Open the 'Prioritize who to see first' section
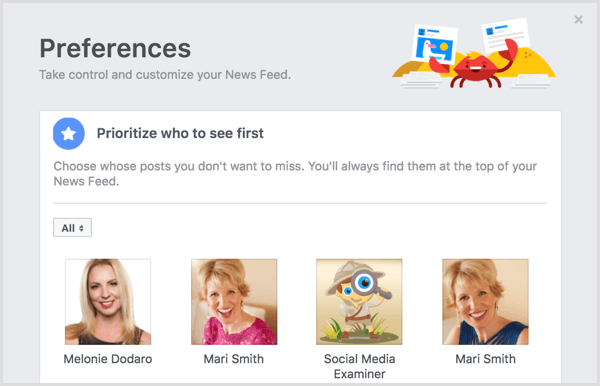 point(180,134)
